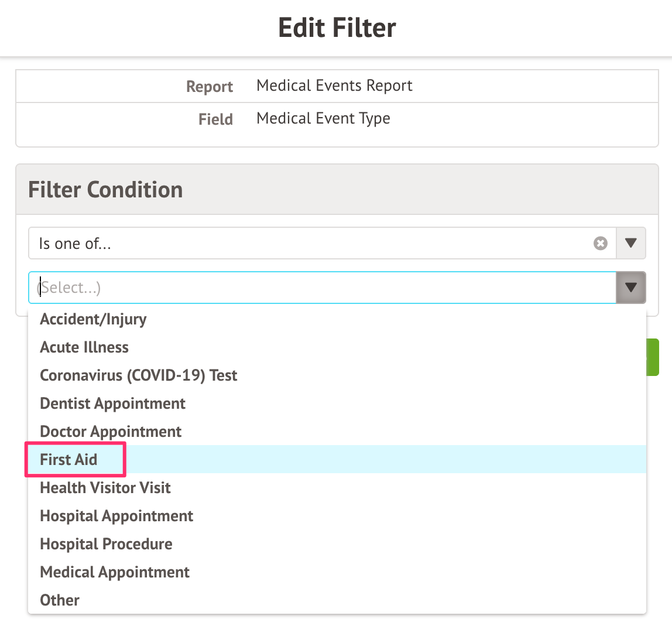This screenshot has width=672, height=636.
Task: Select the Acute Illness option
Action: (84, 347)
